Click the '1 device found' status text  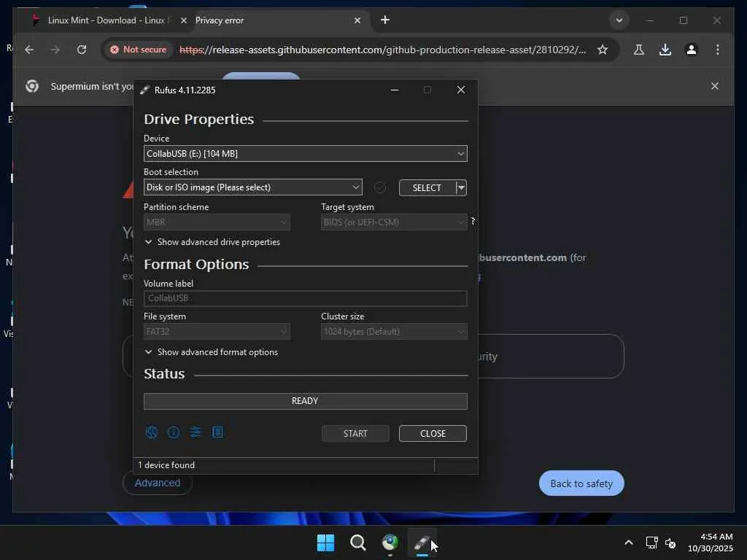[166, 464]
